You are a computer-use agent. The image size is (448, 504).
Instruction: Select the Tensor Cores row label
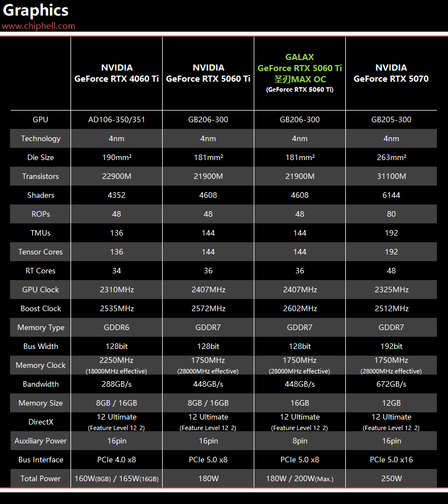[x=41, y=252]
